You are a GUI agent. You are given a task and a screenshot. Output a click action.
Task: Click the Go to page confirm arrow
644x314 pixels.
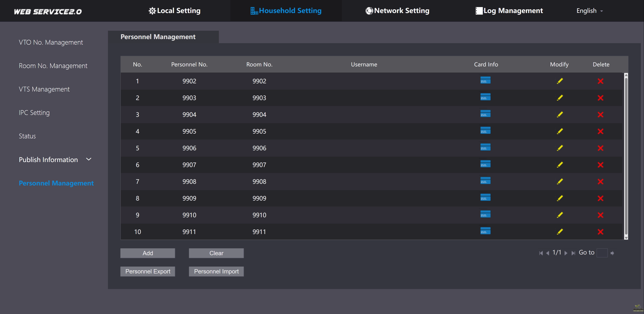coord(612,253)
